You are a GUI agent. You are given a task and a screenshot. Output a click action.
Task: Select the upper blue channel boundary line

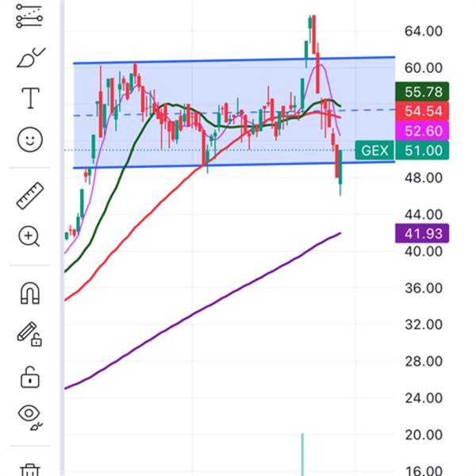coord(234,60)
